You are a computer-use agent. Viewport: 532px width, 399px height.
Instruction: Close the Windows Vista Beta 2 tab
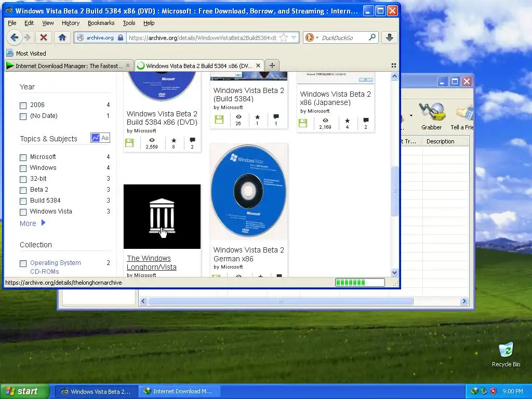click(258, 65)
